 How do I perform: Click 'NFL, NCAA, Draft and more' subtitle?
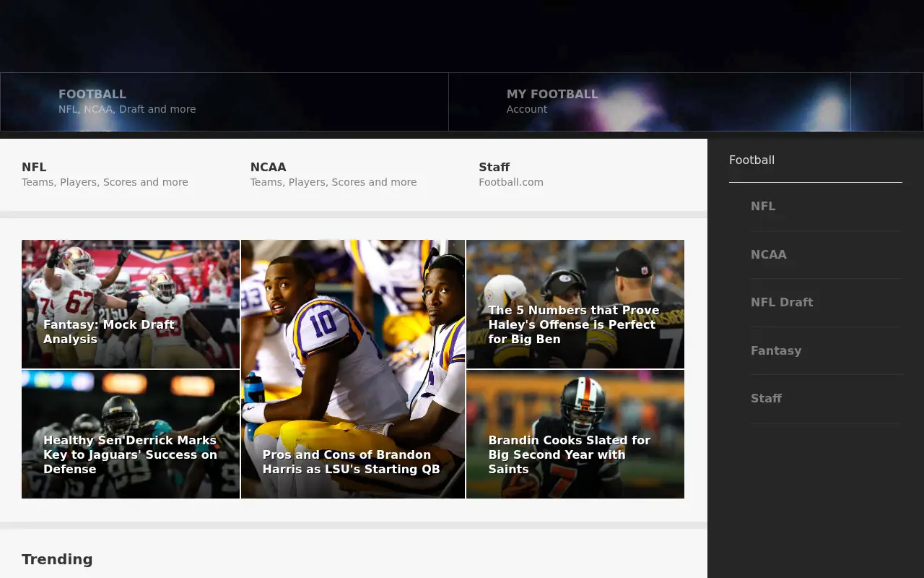pos(127,109)
